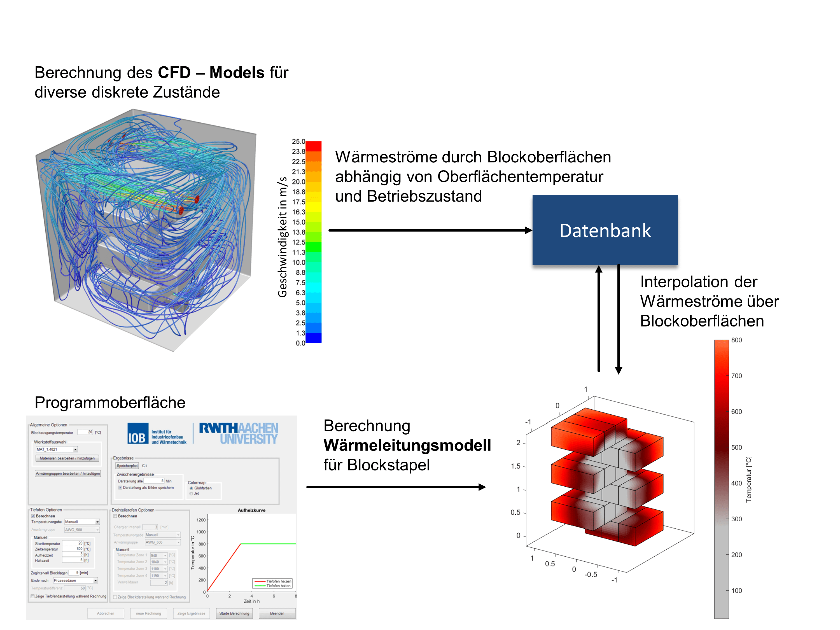
Task: Click the Chargier Intervall input field
Action: (x=150, y=527)
